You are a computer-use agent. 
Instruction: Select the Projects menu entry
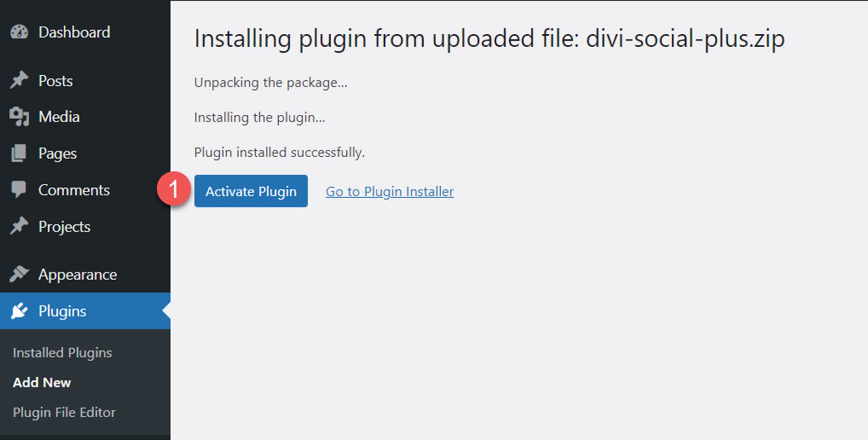coord(64,226)
